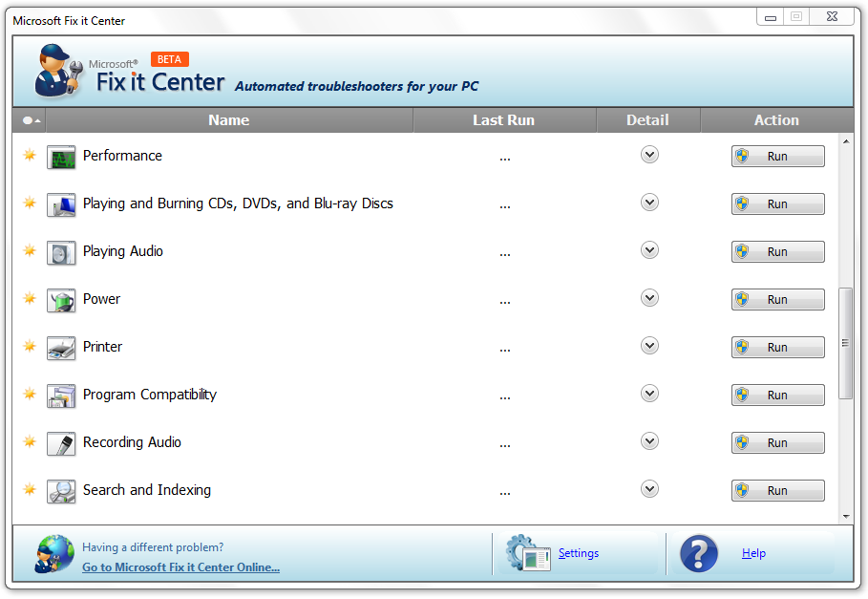Screen dimensions: 868x599
Task: Click the Recording Audio microphone icon
Action: pyautogui.click(x=61, y=444)
